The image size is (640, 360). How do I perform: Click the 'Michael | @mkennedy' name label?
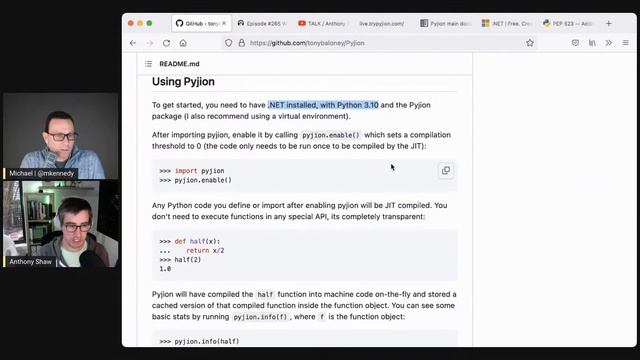42,173
